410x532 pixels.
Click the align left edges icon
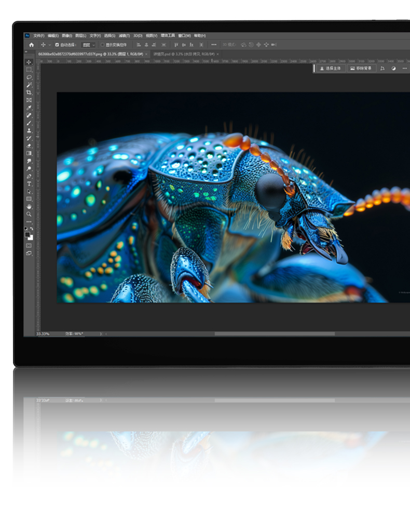139,45
